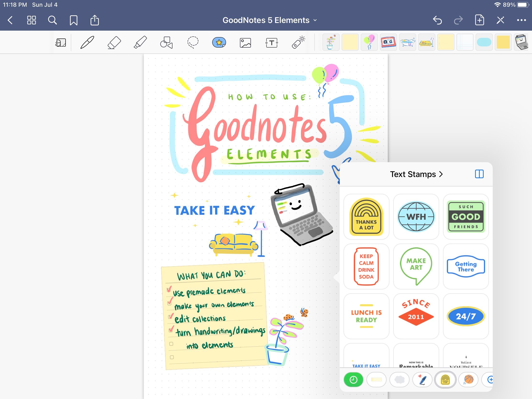Tap Undo in the top toolbar

click(438, 20)
